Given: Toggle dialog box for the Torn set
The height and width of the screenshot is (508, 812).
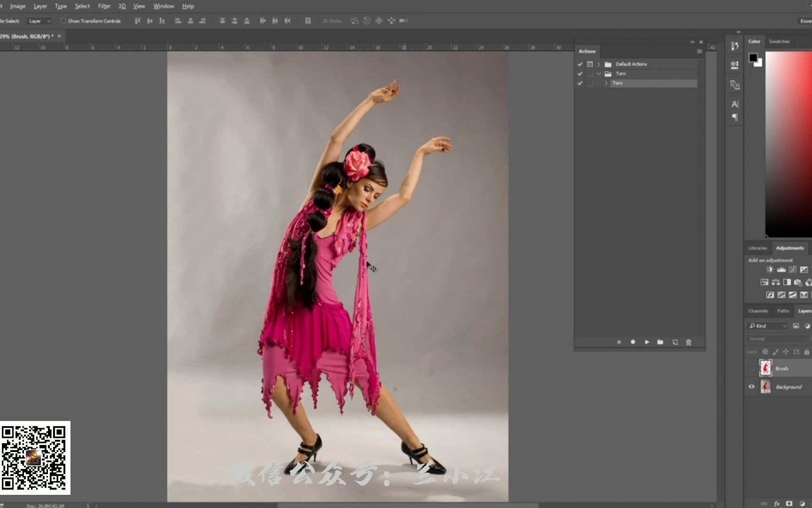Looking at the screenshot, I should (x=590, y=74).
